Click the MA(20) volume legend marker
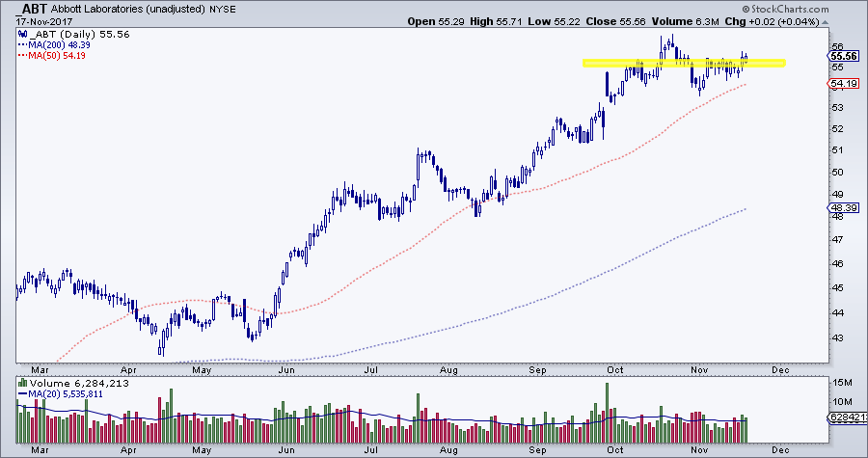Image resolution: width=868 pixels, height=458 pixels. tap(22, 391)
